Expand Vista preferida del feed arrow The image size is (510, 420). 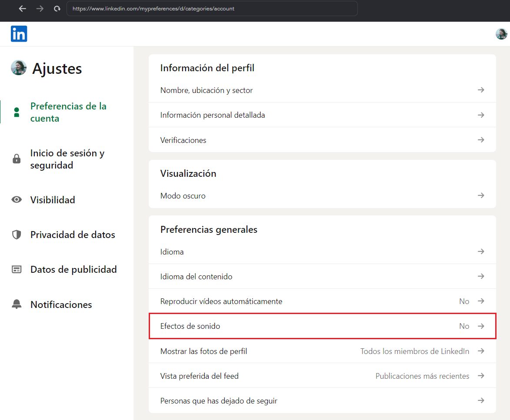point(481,376)
